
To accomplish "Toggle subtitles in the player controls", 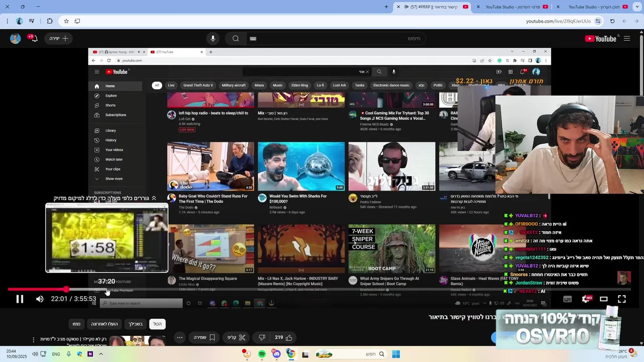I will pyautogui.click(x=568, y=299).
